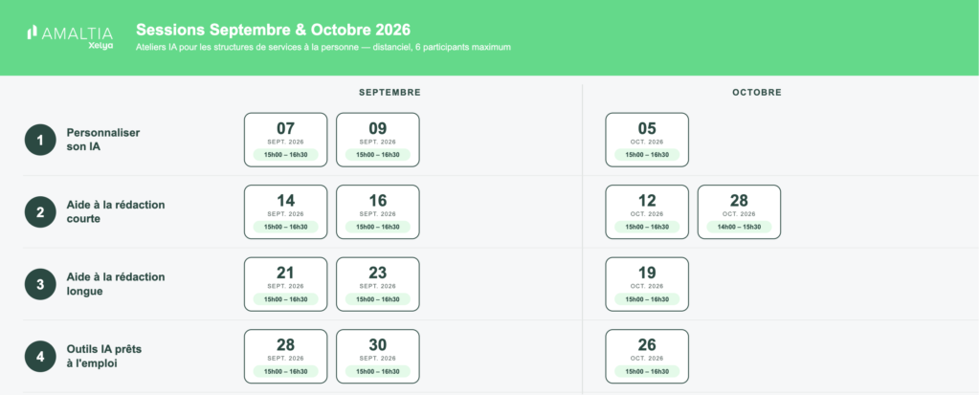980x395 pixels.
Task: Choose the 19 Oct. 2026 session card
Action: 647,284
